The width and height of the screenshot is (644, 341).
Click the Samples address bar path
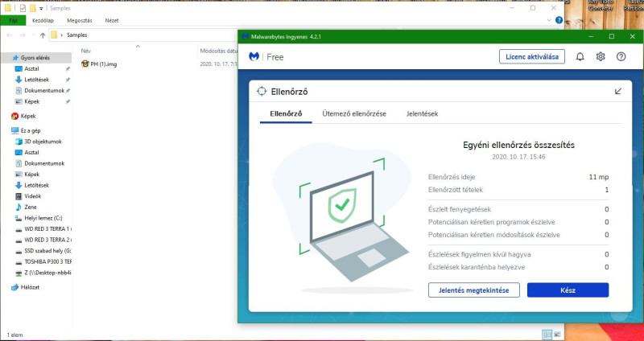click(x=76, y=35)
